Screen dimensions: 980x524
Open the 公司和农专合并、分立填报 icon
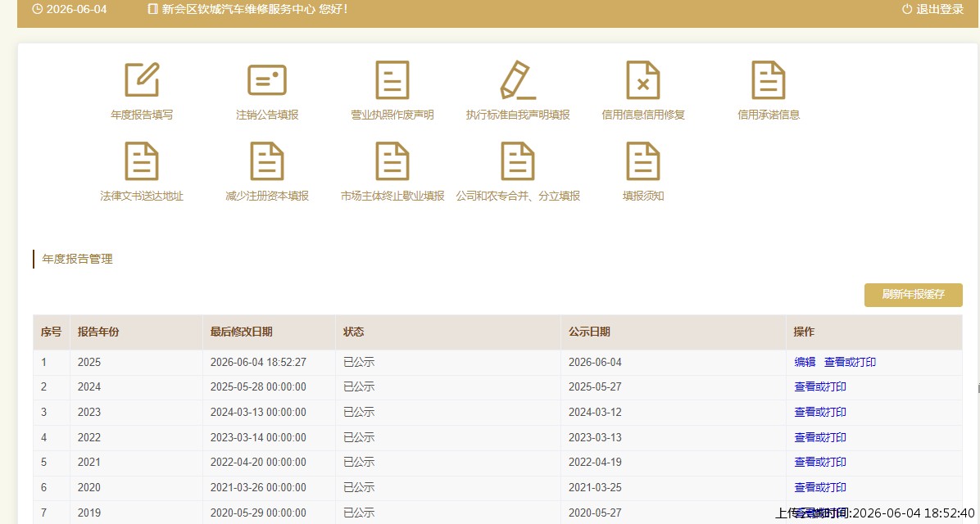point(518,161)
